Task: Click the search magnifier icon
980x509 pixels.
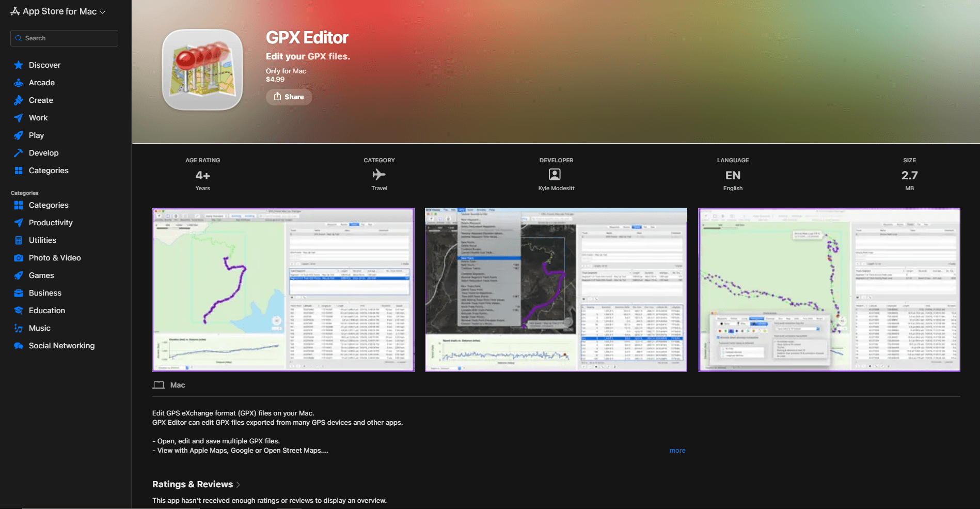Action: [x=19, y=38]
